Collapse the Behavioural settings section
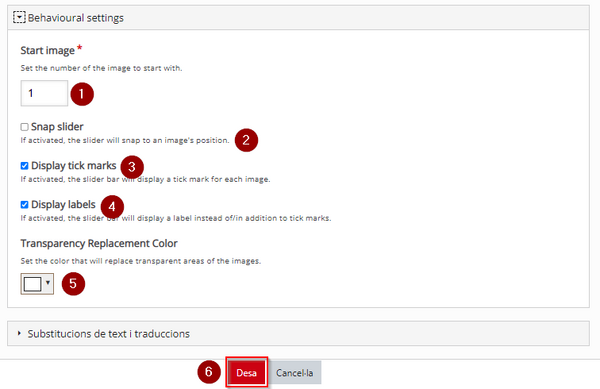The width and height of the screenshot is (600, 389). (x=19, y=18)
